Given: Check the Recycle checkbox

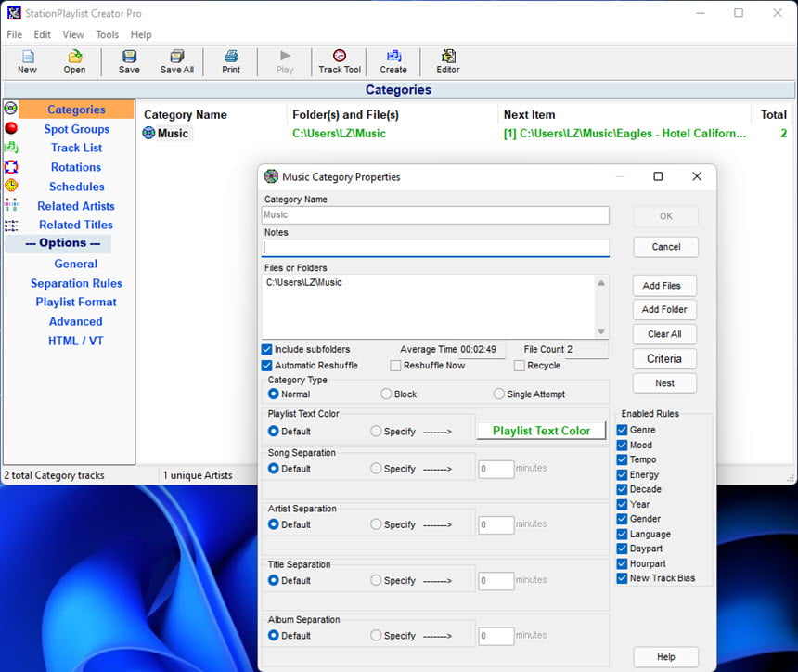Looking at the screenshot, I should pos(519,366).
